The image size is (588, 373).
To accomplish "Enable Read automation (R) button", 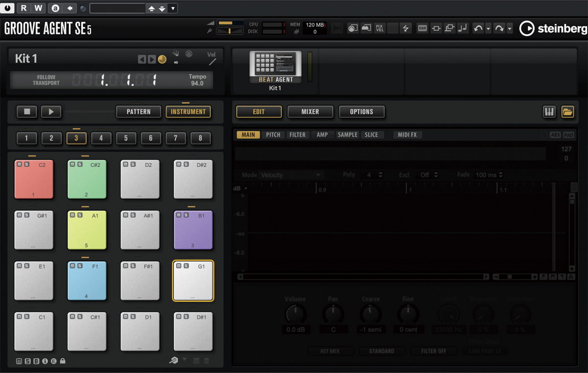I will click(24, 8).
